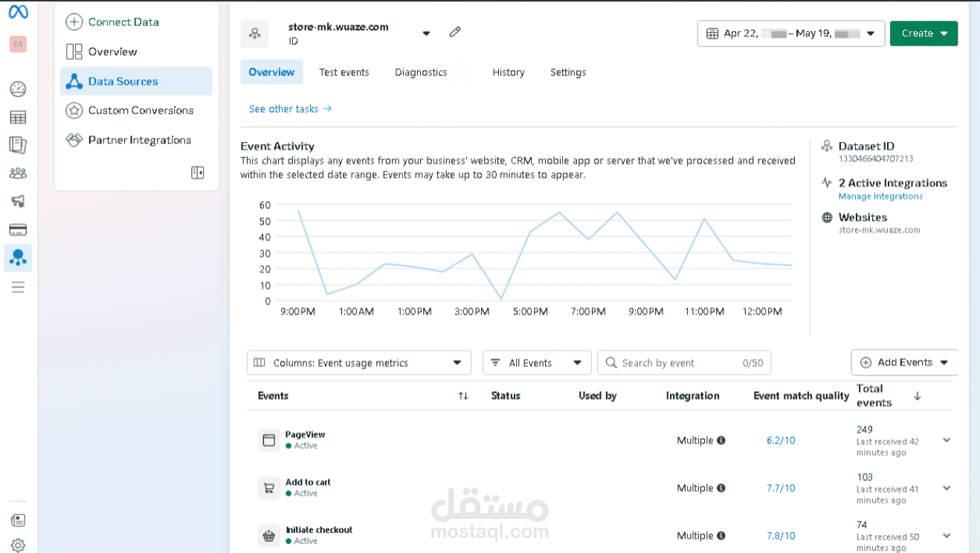The image size is (980, 553).
Task: Switch to the Overview tab
Action: click(x=271, y=72)
